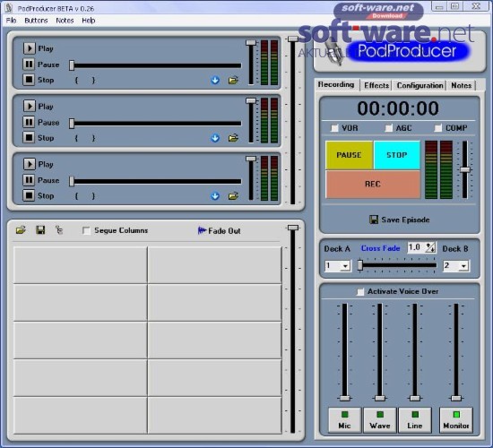Viewport: 493px width, 448px height.
Task: Stop the first deck player
Action: coord(29,80)
